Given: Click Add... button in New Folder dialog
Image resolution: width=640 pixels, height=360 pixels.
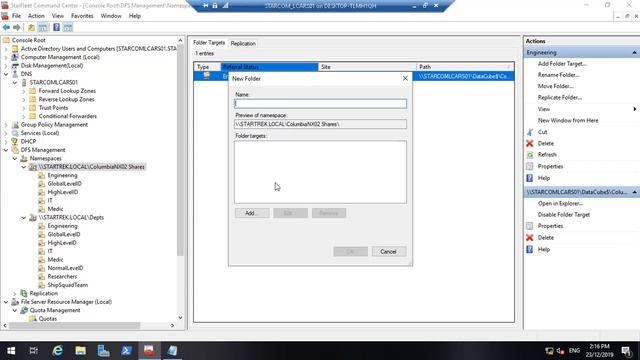Looking at the screenshot, I should (x=252, y=213).
